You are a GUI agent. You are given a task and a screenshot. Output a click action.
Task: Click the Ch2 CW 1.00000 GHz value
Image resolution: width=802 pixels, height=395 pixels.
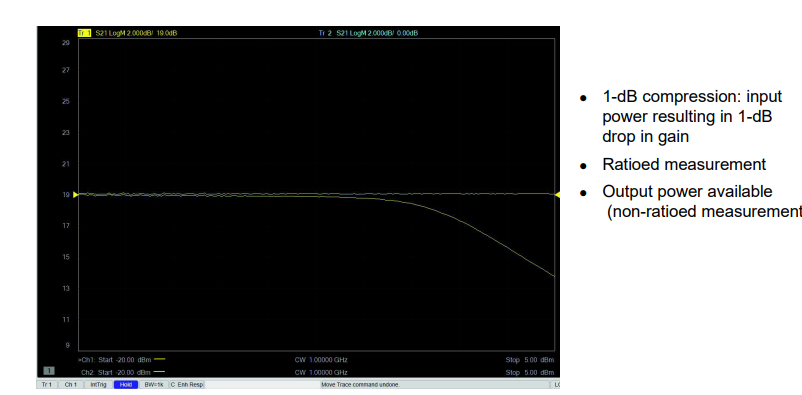tap(321, 372)
